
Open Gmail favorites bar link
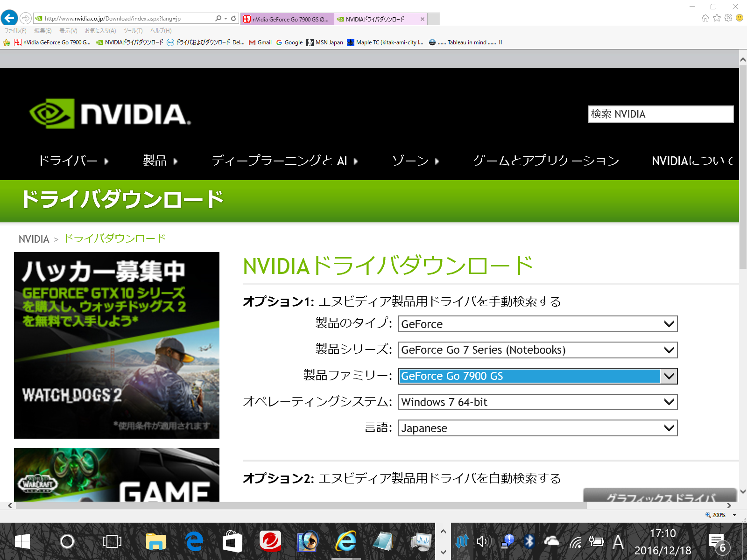260,42
